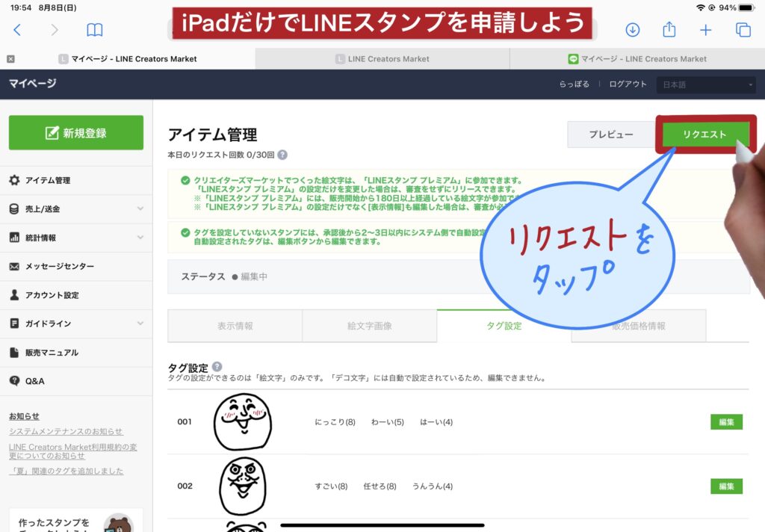Expand the ガイドライン chevron

pyautogui.click(x=140, y=324)
